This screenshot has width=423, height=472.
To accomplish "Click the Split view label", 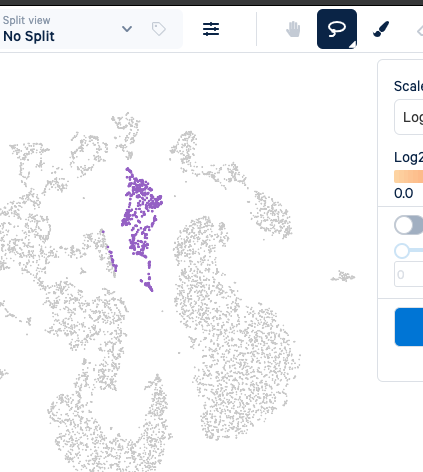I will [27, 20].
